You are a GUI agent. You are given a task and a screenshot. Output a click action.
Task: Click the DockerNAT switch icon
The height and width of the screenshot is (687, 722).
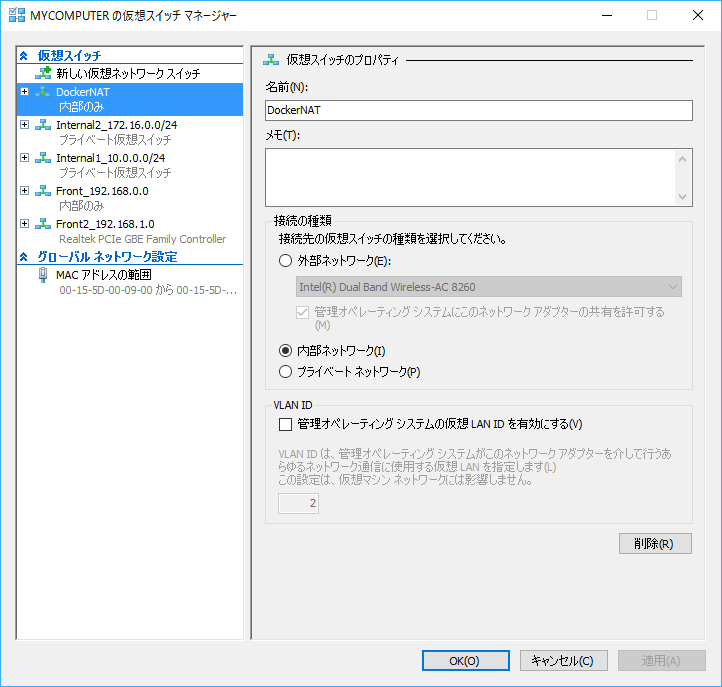[43, 92]
